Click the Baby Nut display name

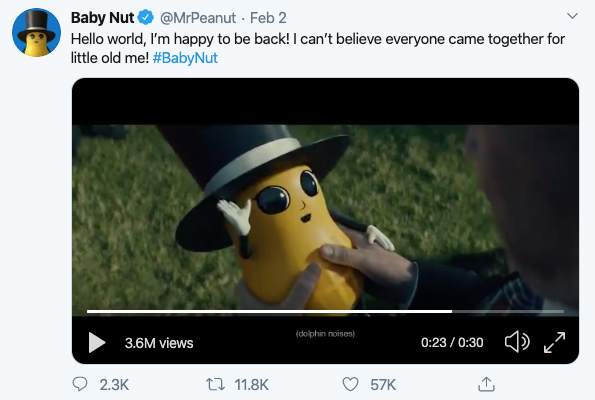point(102,18)
